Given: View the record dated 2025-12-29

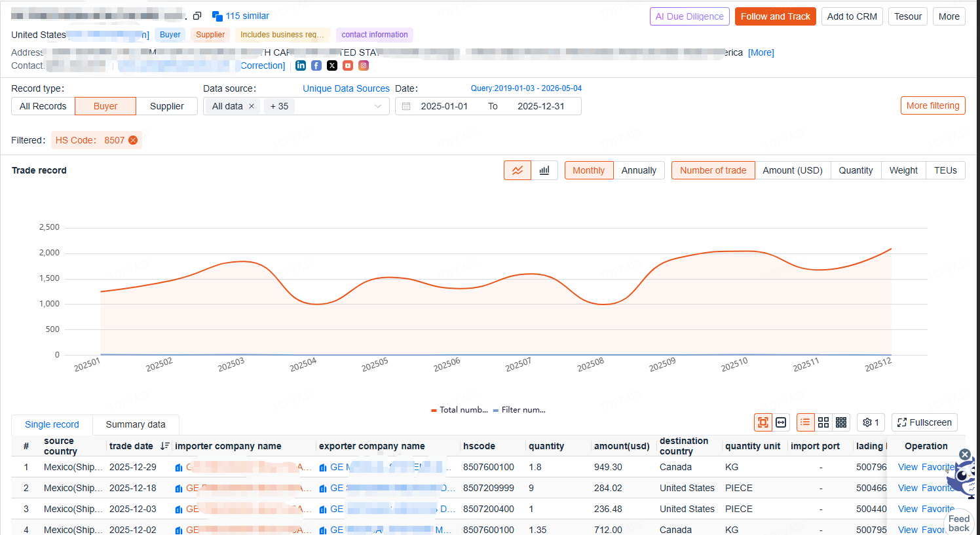Looking at the screenshot, I should [x=908, y=467].
